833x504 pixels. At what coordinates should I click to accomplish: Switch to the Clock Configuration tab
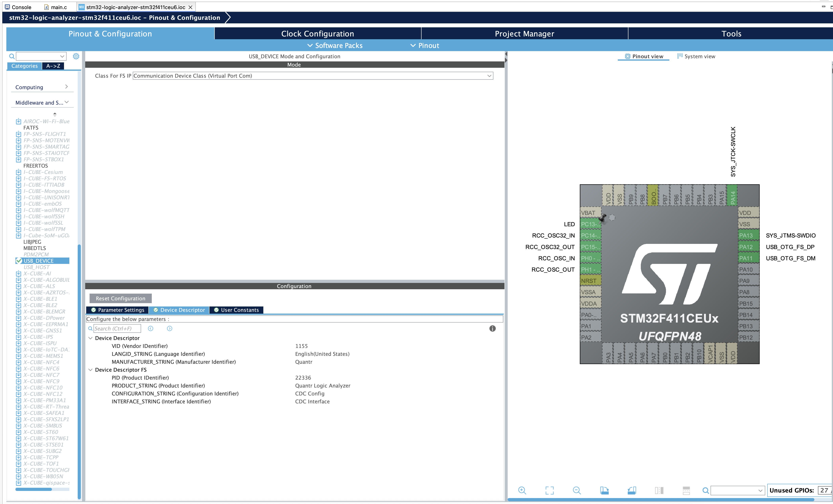317,33
